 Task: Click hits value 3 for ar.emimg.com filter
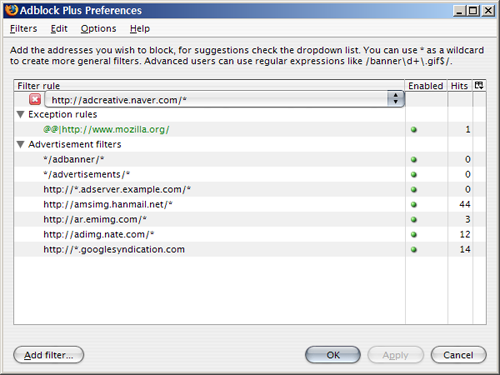pos(468,219)
